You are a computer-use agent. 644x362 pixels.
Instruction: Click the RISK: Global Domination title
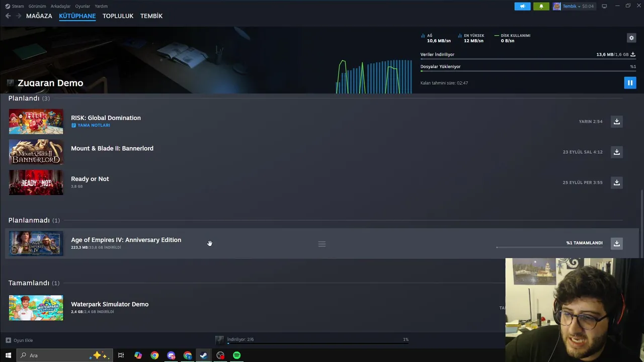pyautogui.click(x=106, y=118)
